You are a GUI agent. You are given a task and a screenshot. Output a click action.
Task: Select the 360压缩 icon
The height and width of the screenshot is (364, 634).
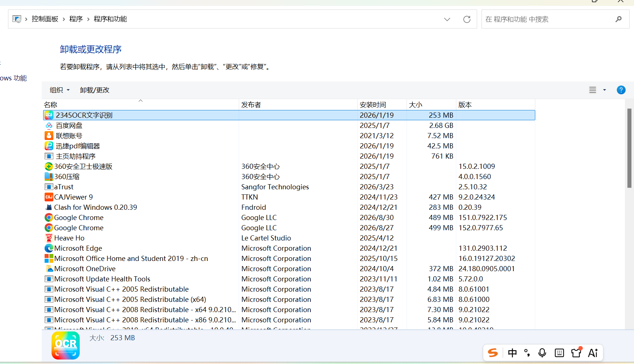coord(49,177)
